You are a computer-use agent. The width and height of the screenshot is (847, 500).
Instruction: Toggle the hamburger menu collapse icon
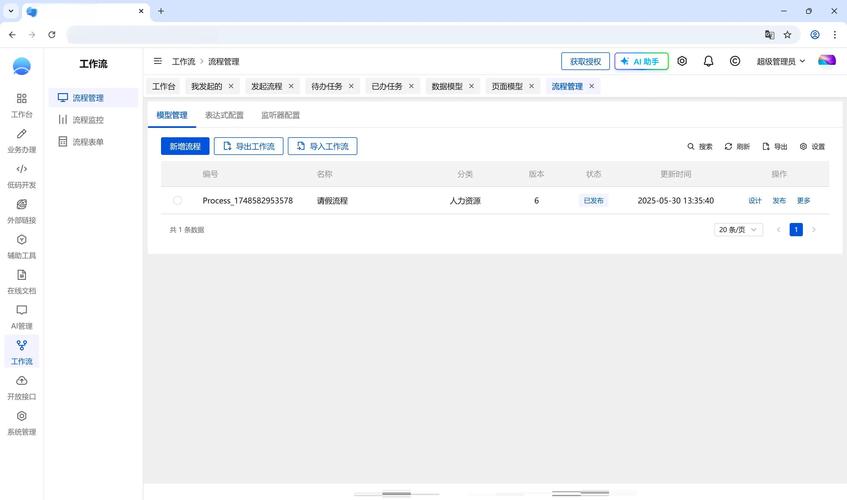[x=158, y=61]
